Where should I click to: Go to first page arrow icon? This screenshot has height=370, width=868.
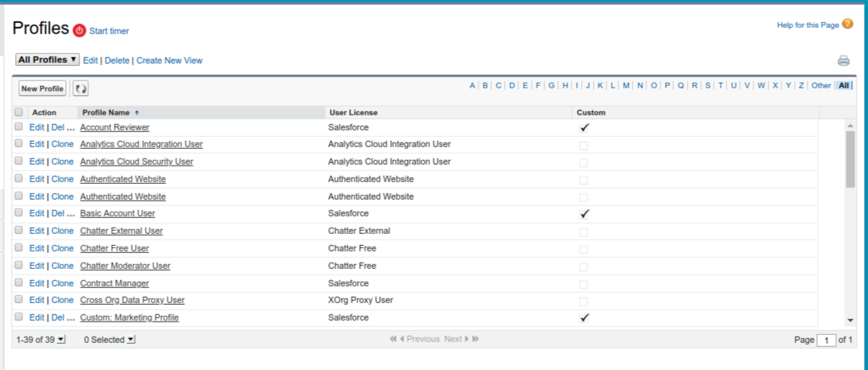393,339
